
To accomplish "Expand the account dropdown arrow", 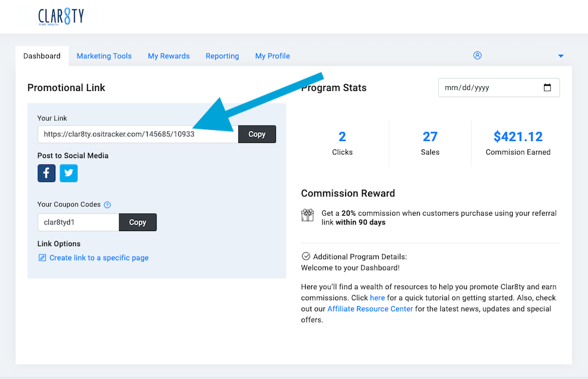I will [560, 56].
